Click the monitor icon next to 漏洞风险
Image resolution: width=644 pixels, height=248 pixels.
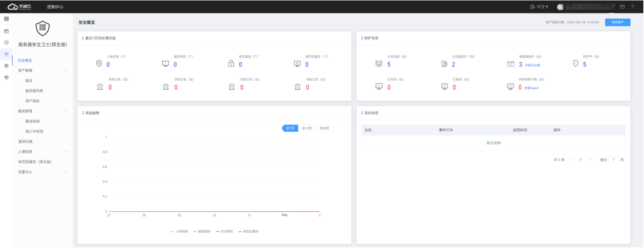[x=165, y=64]
